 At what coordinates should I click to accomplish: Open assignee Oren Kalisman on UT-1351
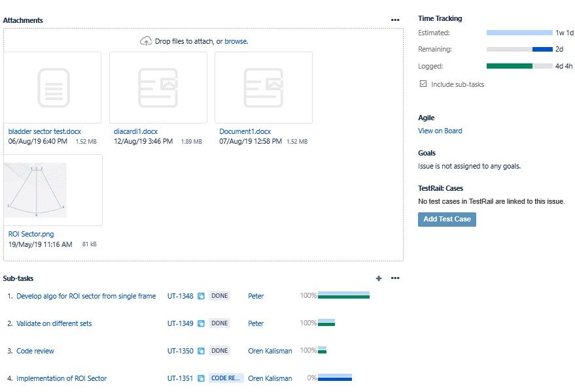270,378
